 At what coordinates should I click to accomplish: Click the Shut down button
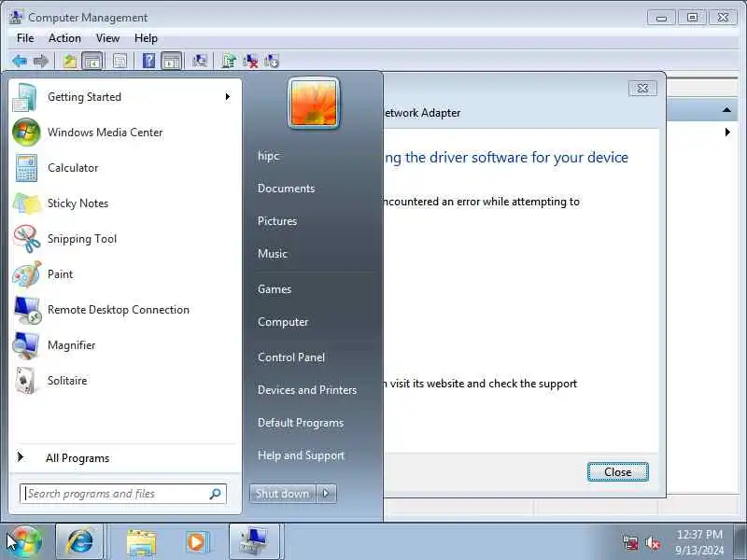point(282,494)
